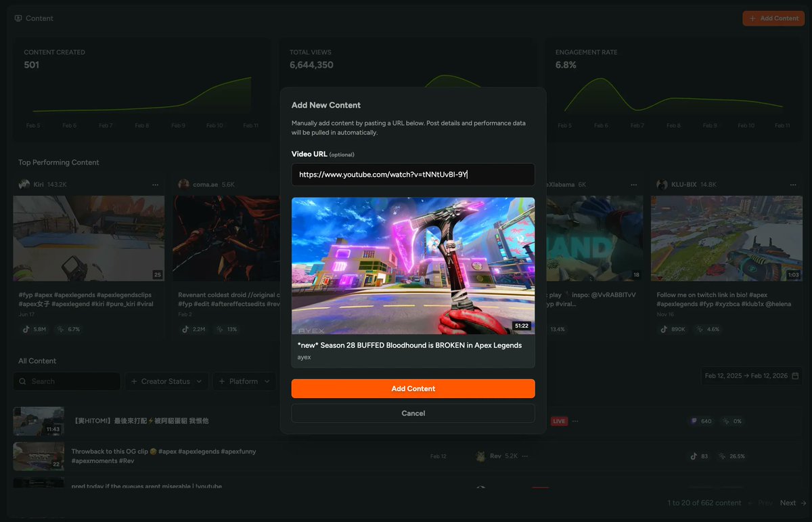Open the Platform dropdown
The height and width of the screenshot is (522, 812).
(244, 381)
